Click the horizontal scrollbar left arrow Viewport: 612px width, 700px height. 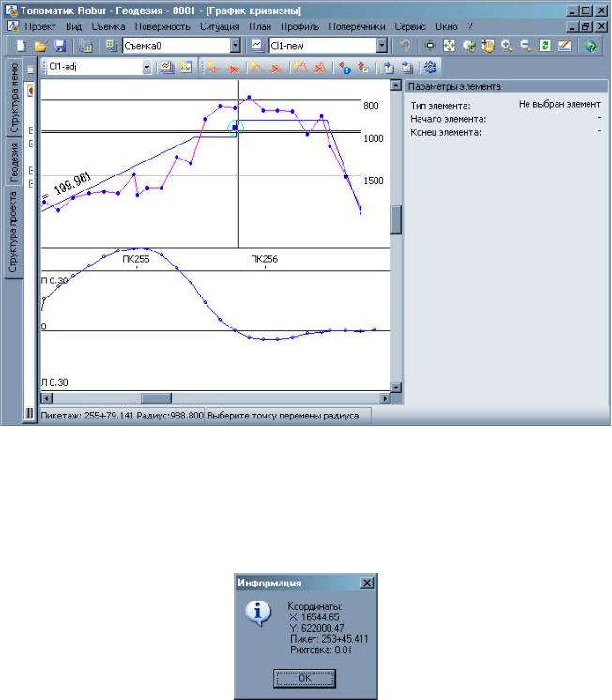pyautogui.click(x=46, y=398)
